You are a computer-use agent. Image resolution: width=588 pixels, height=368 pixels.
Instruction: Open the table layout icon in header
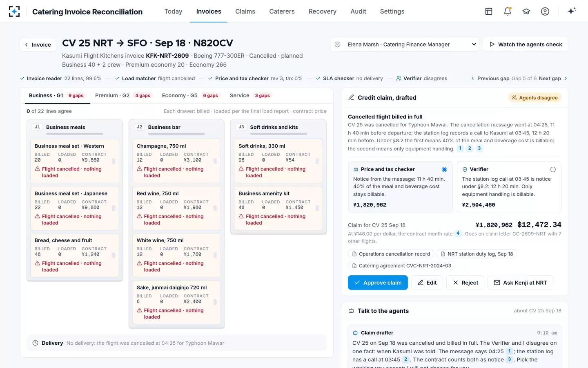pos(489,11)
